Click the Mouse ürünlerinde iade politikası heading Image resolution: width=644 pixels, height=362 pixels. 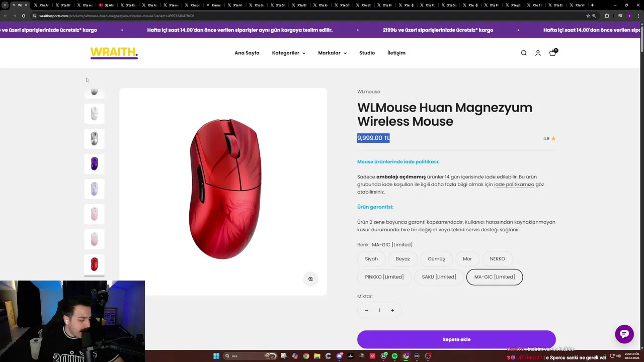tap(398, 162)
